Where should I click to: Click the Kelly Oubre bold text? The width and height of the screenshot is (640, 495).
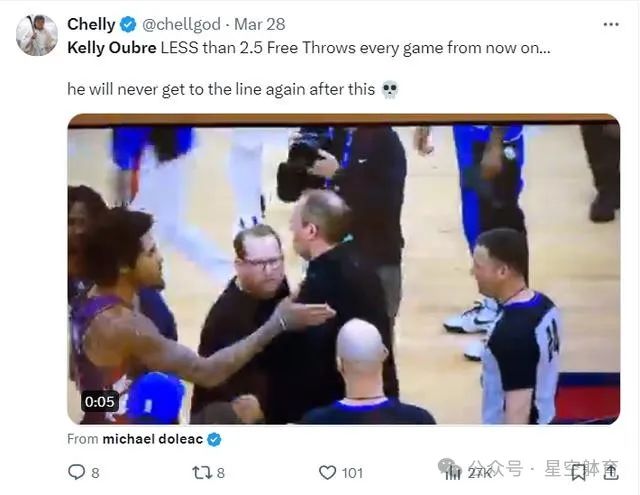tap(112, 48)
